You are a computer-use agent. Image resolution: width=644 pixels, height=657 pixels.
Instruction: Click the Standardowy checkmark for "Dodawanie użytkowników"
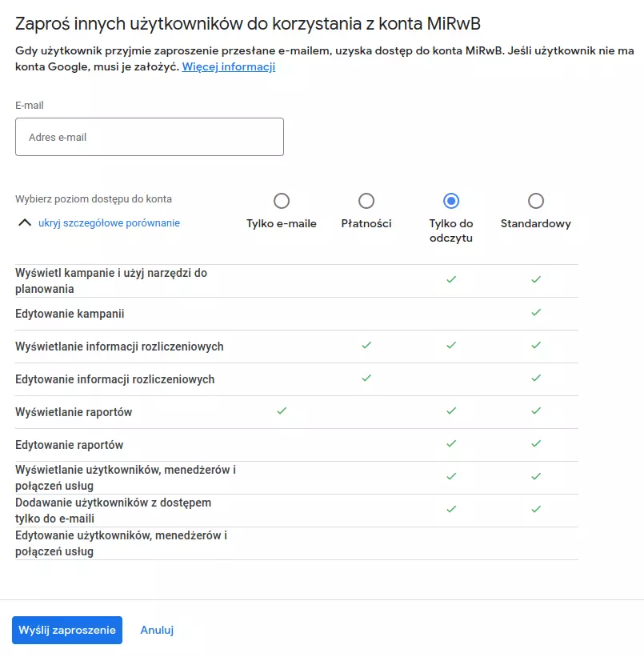point(536,509)
